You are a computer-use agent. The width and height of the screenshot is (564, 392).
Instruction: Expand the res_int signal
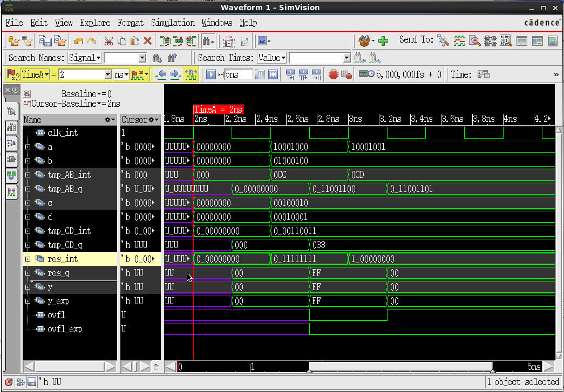[28, 259]
